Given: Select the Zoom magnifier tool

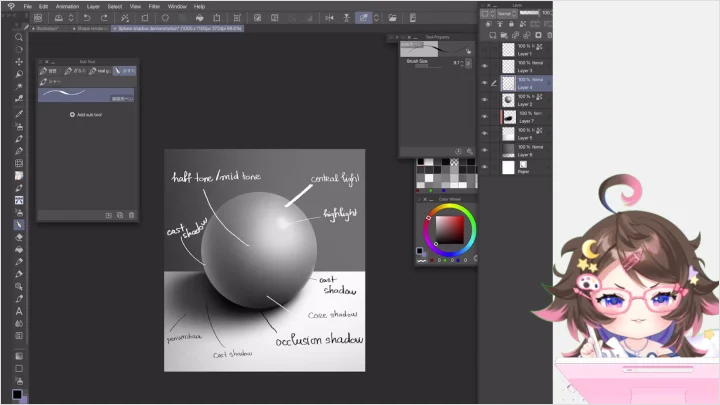Looking at the screenshot, I should tap(19, 37).
